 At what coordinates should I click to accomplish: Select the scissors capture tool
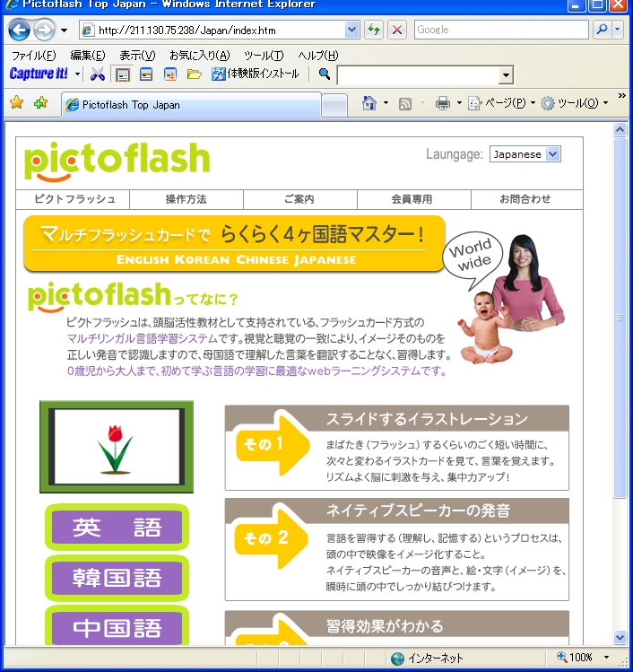(98, 74)
